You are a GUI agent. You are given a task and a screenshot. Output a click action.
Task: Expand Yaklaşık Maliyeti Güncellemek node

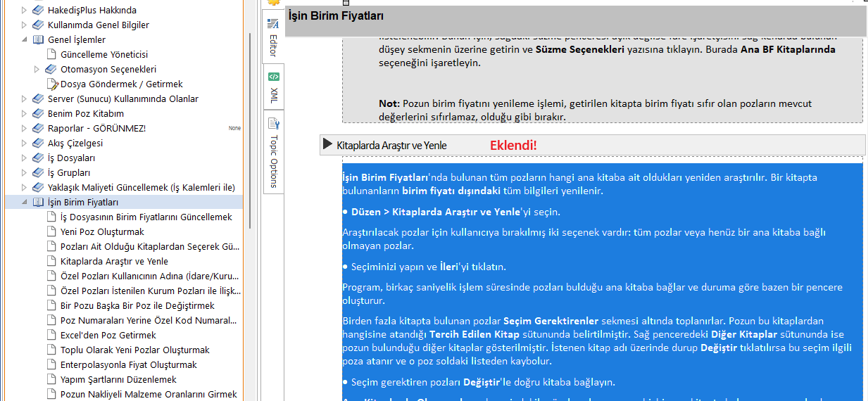[x=24, y=188]
